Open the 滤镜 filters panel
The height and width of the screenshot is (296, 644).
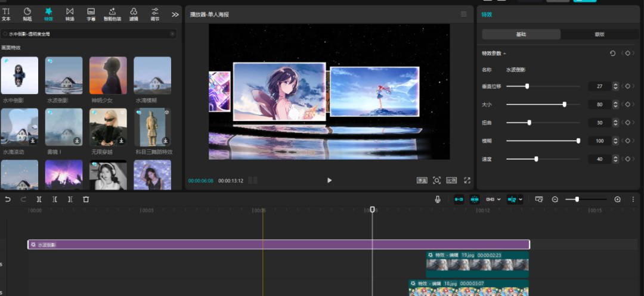pos(134,14)
